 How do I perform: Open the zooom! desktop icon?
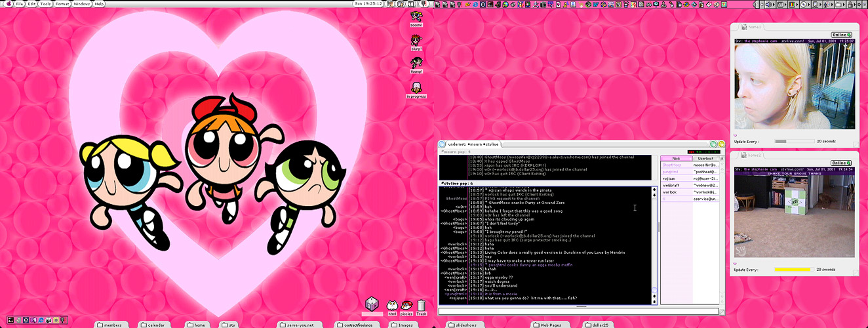pos(416,16)
